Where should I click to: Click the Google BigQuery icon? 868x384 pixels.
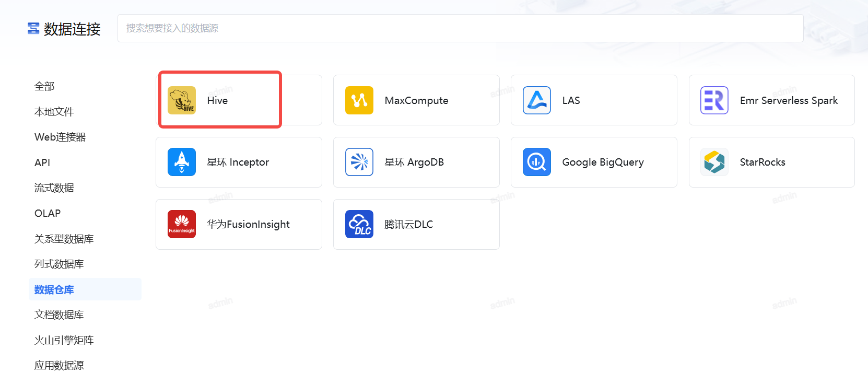coord(537,162)
